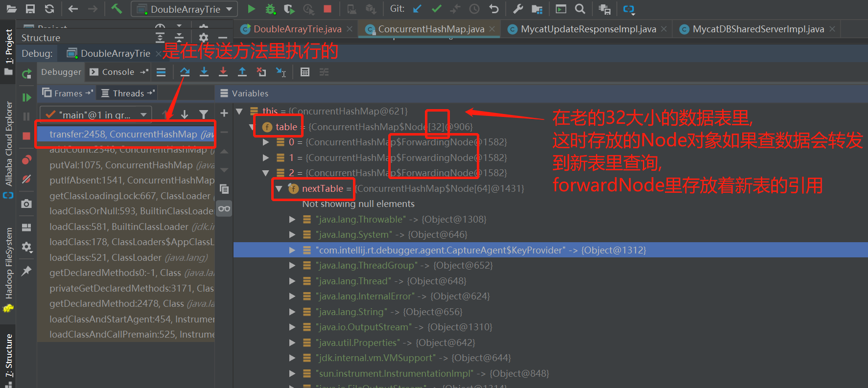The width and height of the screenshot is (868, 388).
Task: Click the Step Out debugger icon
Action: click(242, 72)
